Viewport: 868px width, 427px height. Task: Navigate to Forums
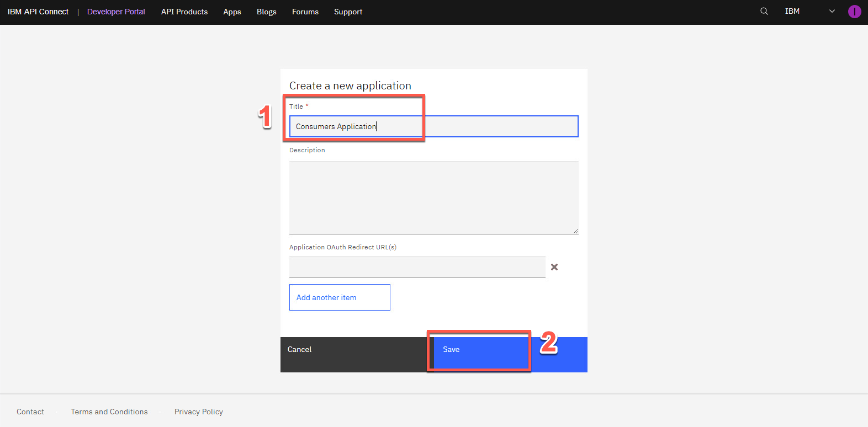tap(305, 12)
